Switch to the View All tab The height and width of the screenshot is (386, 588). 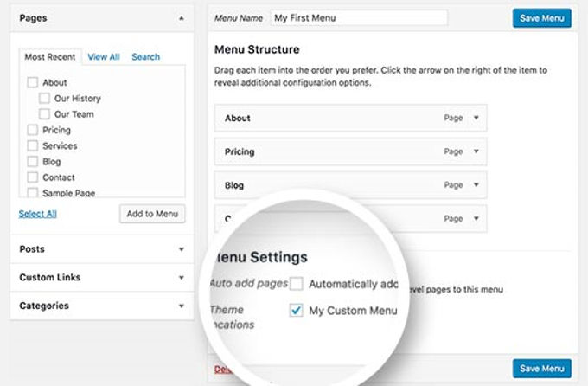(104, 57)
